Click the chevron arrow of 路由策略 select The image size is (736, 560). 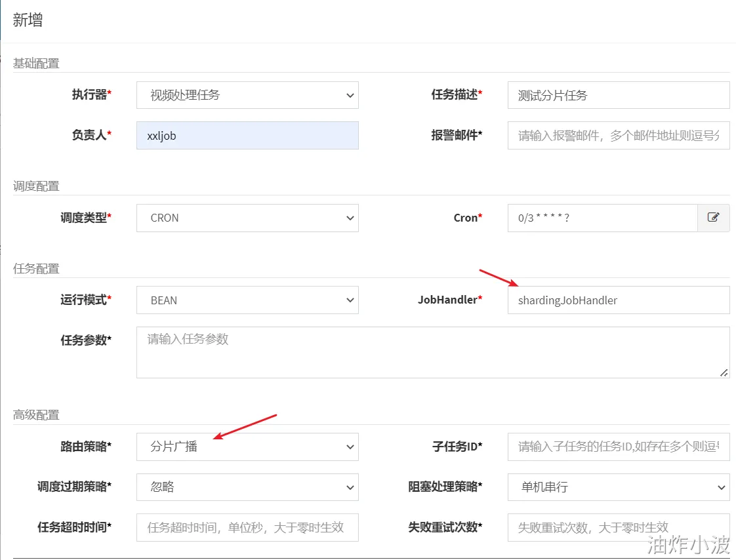[350, 447]
